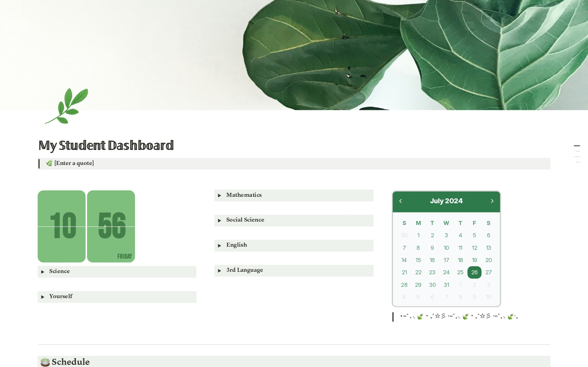The height and width of the screenshot is (367, 588).
Task: Select date 31 in July calendar
Action: (446, 285)
